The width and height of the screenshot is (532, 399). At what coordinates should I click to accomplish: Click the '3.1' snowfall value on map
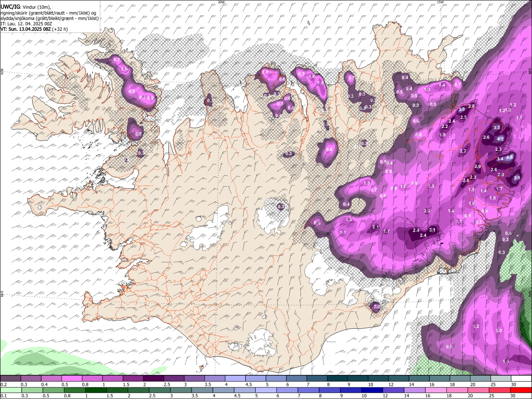point(432,230)
